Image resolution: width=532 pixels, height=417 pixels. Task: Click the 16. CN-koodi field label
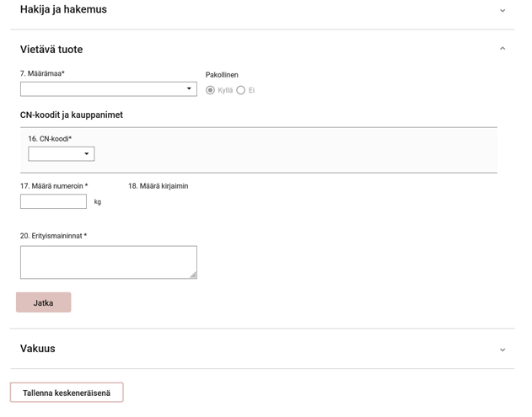coord(50,138)
